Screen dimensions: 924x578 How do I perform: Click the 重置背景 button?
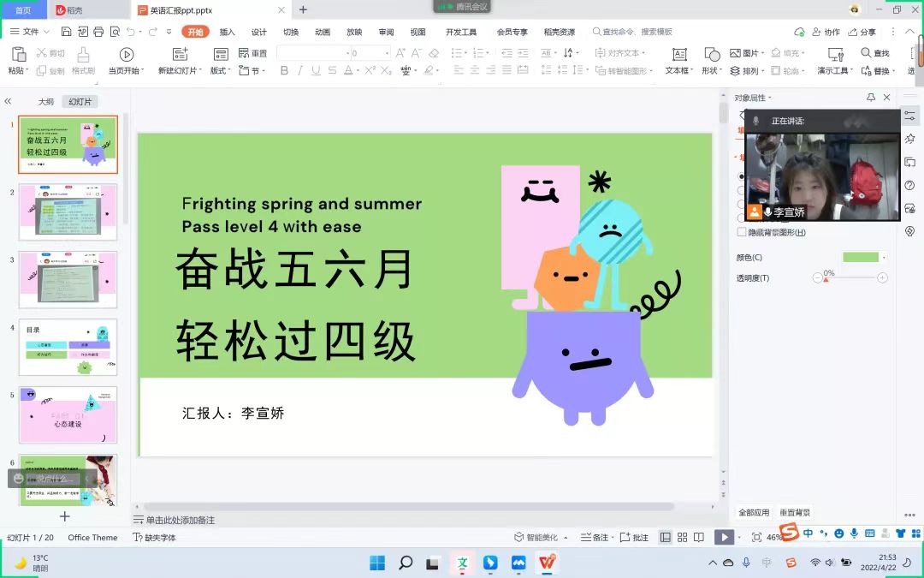point(794,513)
